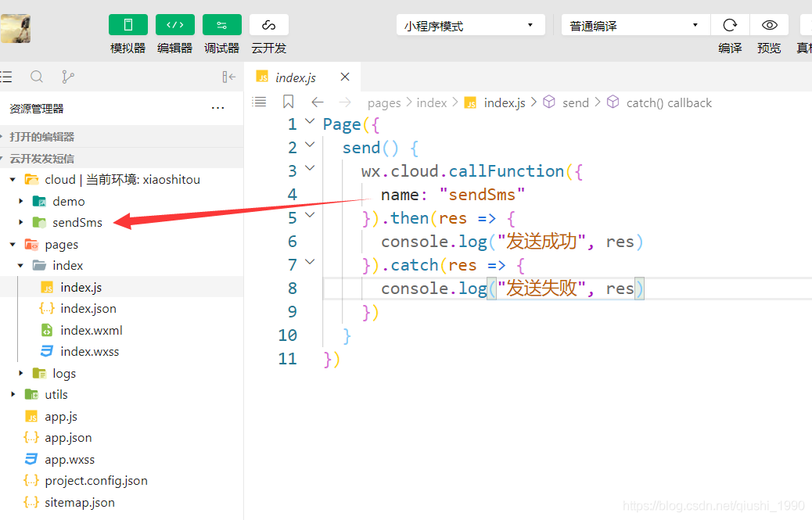The image size is (812, 520).
Task: Toggle the debugger panel button
Action: pos(221,25)
